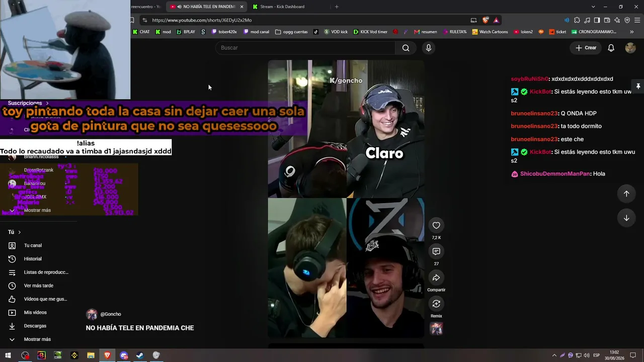Click the Crear create button
This screenshot has width=644, height=362.
586,48
